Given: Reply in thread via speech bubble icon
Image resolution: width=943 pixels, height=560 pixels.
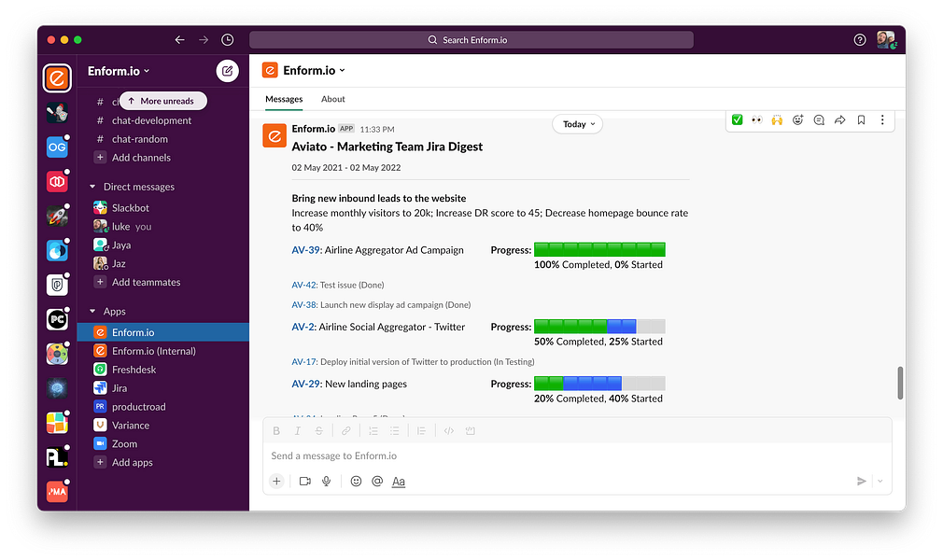Looking at the screenshot, I should point(819,119).
